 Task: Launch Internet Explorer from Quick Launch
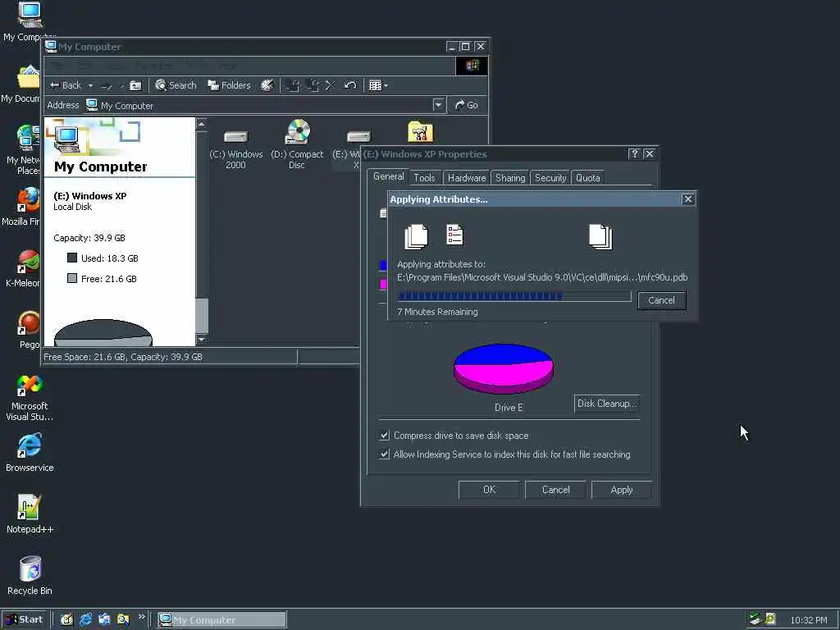click(85, 620)
